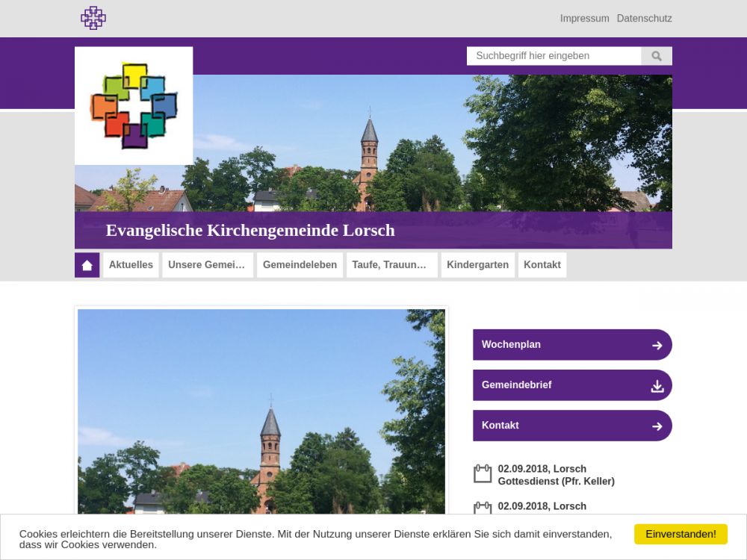Click the download icon on Gemeindebrief
The height and width of the screenshot is (560, 747).
(x=657, y=385)
